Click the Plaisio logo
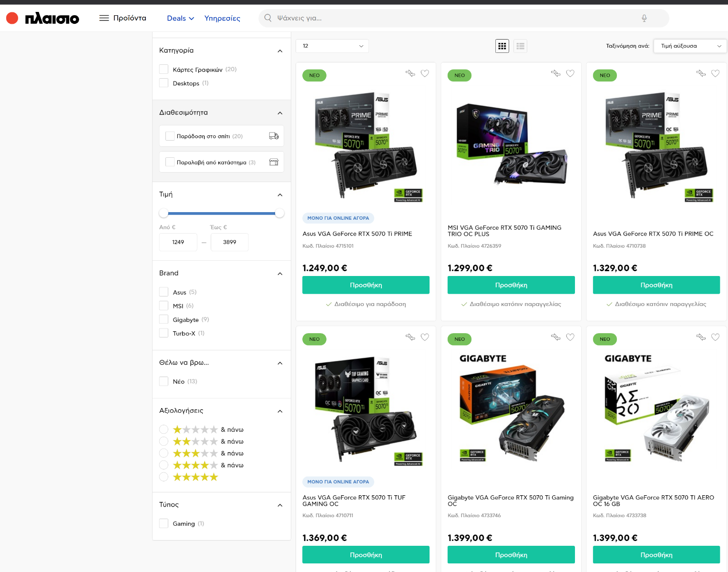728x572 pixels. [x=42, y=18]
